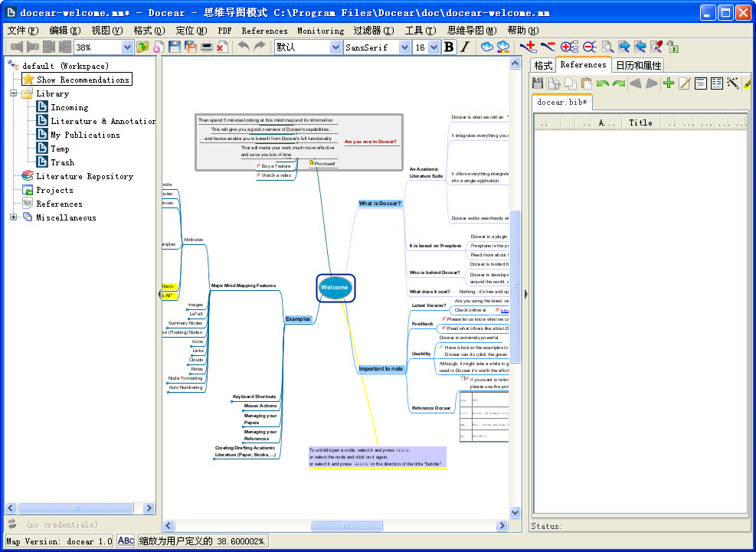Collapse the left workspace panel arrow
The height and width of the screenshot is (552, 756).
159,293
